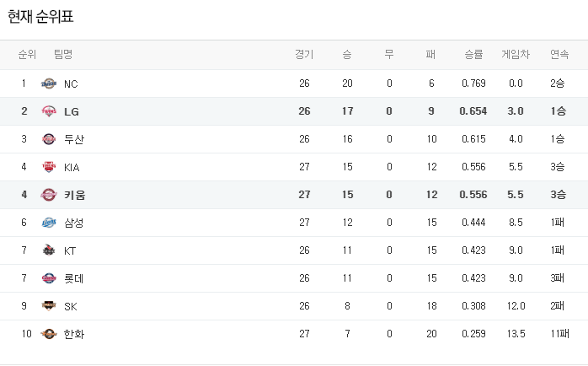The height and width of the screenshot is (366, 588).
Task: Open the LG team name link
Action: pyautogui.click(x=71, y=111)
